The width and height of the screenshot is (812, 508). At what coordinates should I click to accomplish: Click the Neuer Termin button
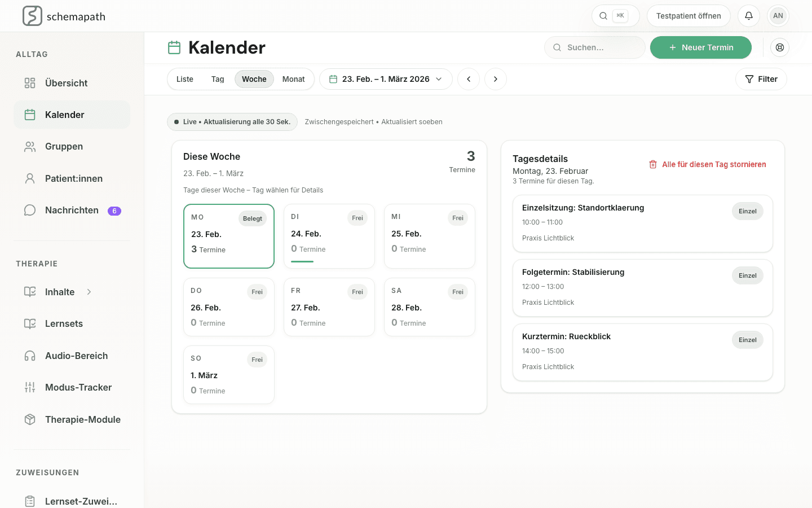[x=700, y=47]
